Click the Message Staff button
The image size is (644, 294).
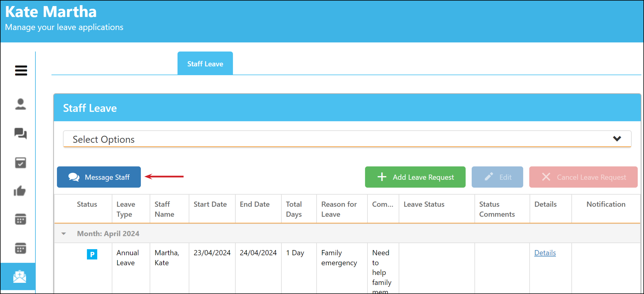99,177
